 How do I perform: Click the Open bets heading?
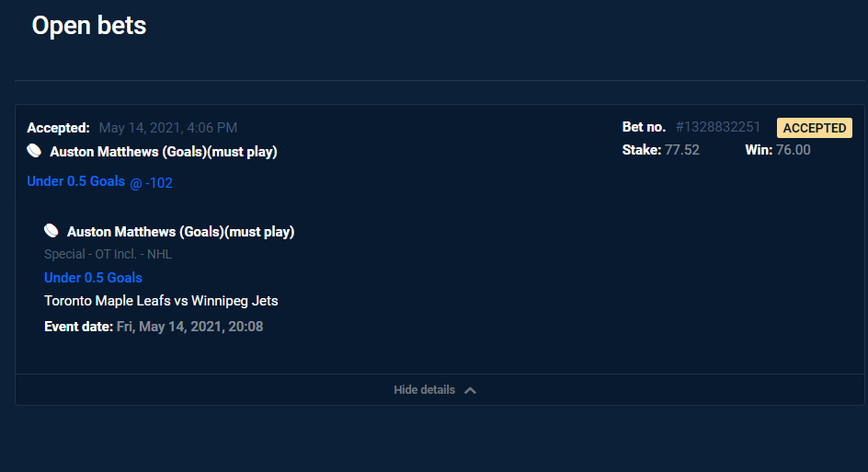[x=89, y=26]
